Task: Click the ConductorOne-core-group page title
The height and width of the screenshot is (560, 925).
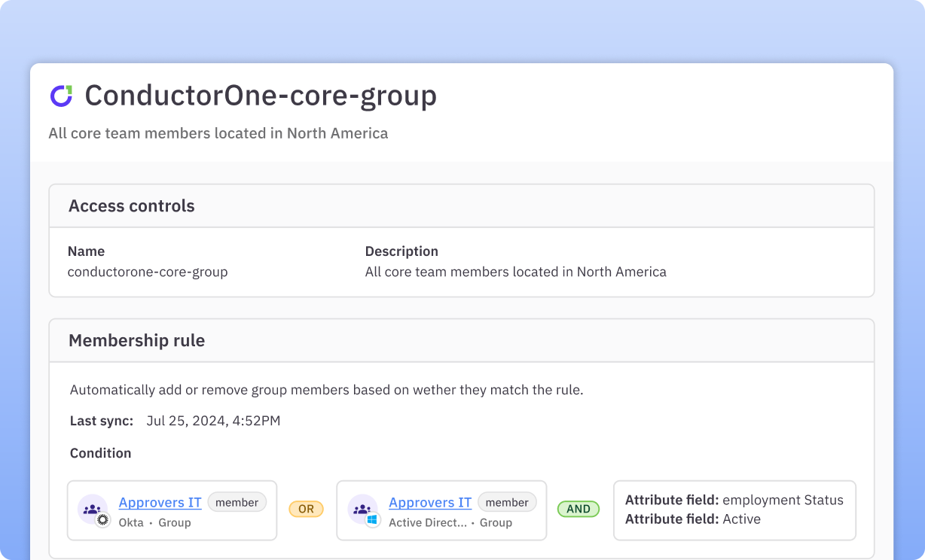Action: [261, 96]
